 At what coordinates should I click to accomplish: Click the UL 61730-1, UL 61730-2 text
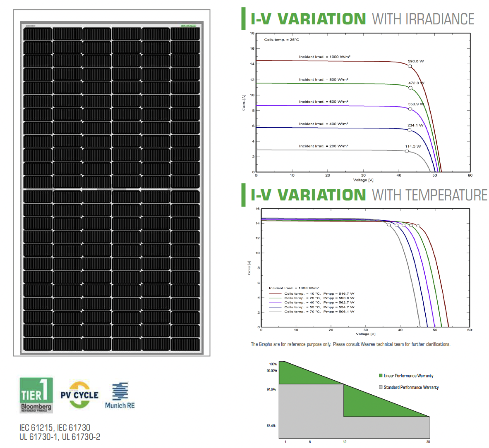pyautogui.click(x=60, y=437)
